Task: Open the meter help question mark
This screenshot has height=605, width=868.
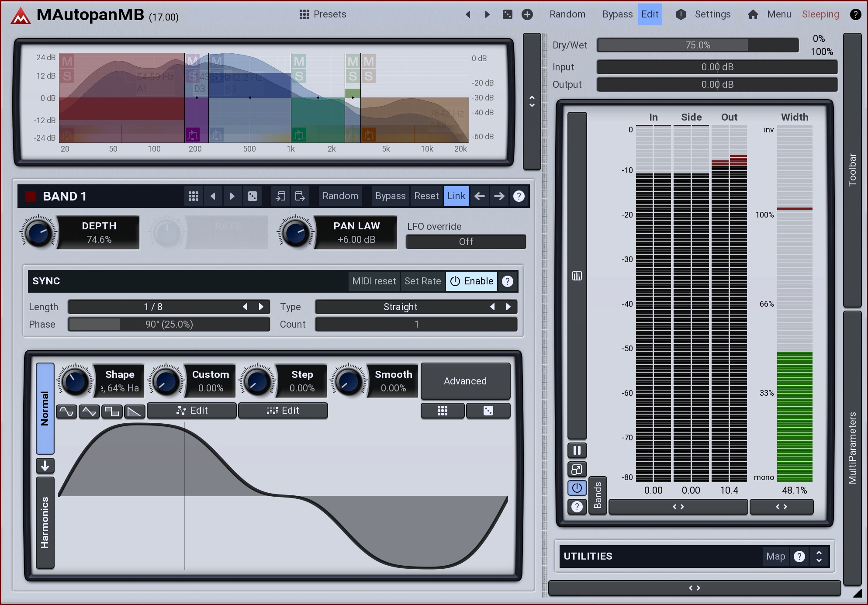Action: 577,507
